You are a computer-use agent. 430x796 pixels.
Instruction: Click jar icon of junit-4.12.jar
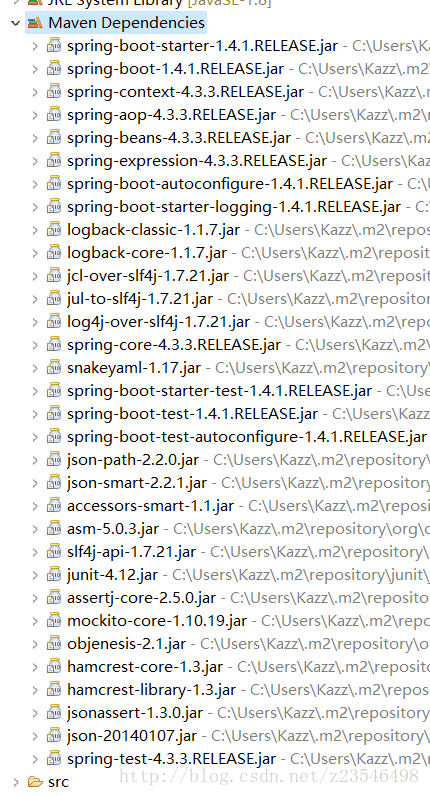(54, 575)
